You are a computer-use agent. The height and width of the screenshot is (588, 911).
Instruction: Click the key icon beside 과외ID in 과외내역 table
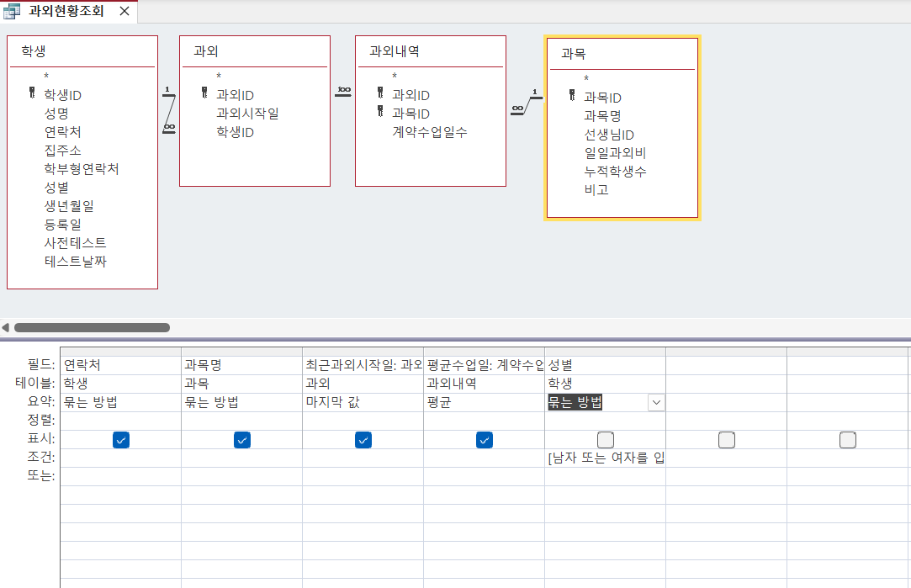pos(380,94)
